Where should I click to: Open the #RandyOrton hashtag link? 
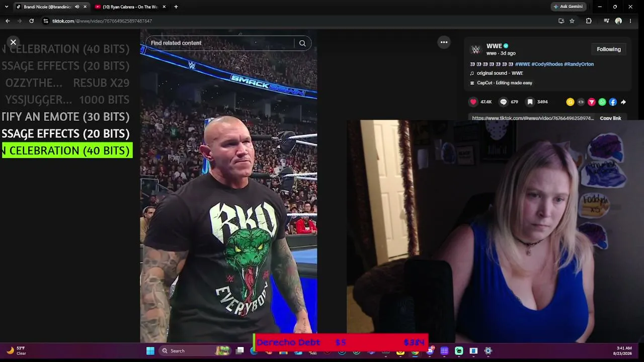click(x=579, y=64)
